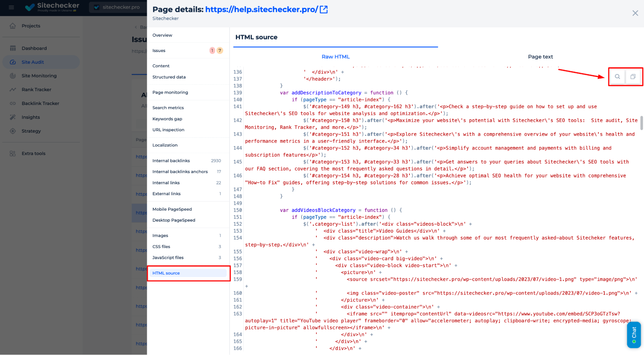Open page URL in new tab icon

tap(324, 10)
